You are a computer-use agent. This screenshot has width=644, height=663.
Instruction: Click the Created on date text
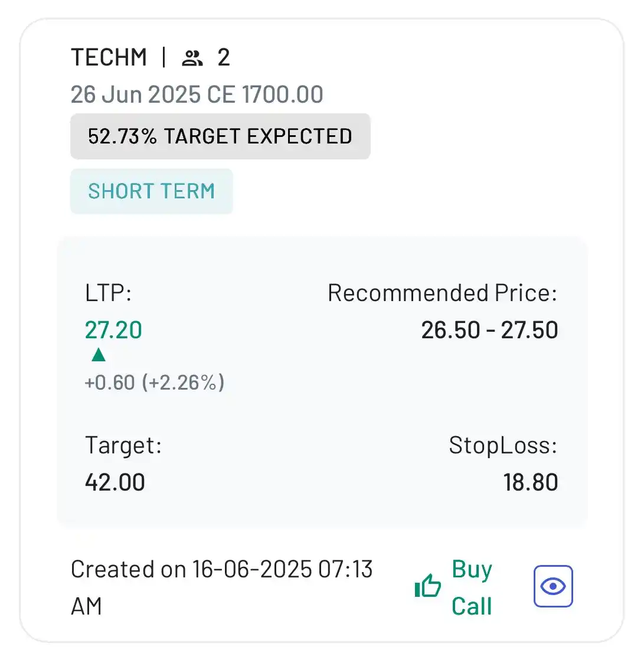pos(221,587)
